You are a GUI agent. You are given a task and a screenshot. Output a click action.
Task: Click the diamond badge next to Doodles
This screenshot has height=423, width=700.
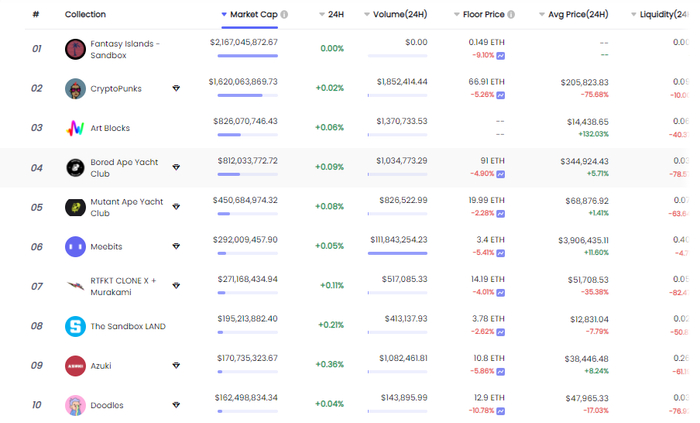coord(176,405)
